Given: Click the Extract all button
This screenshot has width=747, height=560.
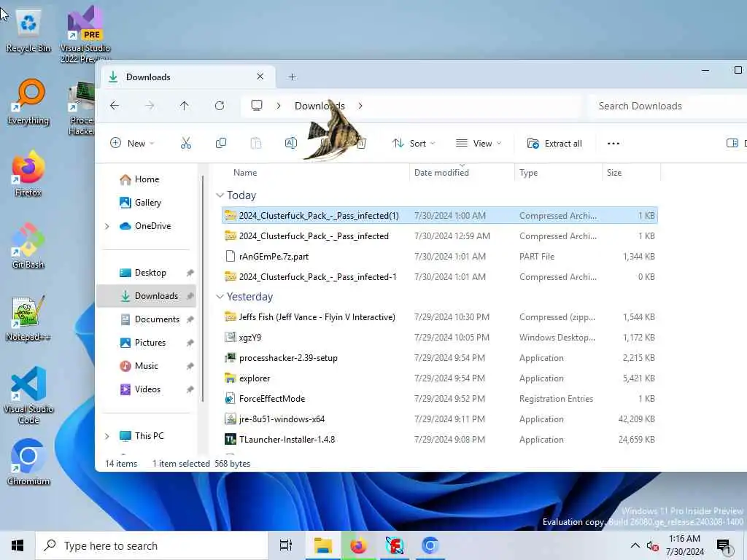Looking at the screenshot, I should tap(554, 144).
